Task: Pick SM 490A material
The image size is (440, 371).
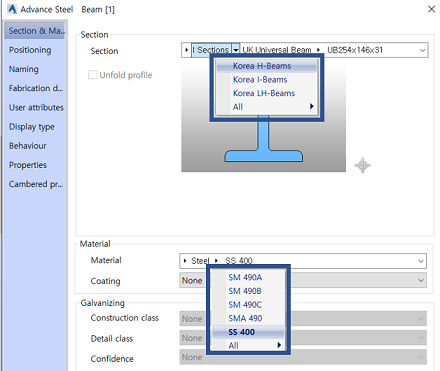Action: [248, 277]
